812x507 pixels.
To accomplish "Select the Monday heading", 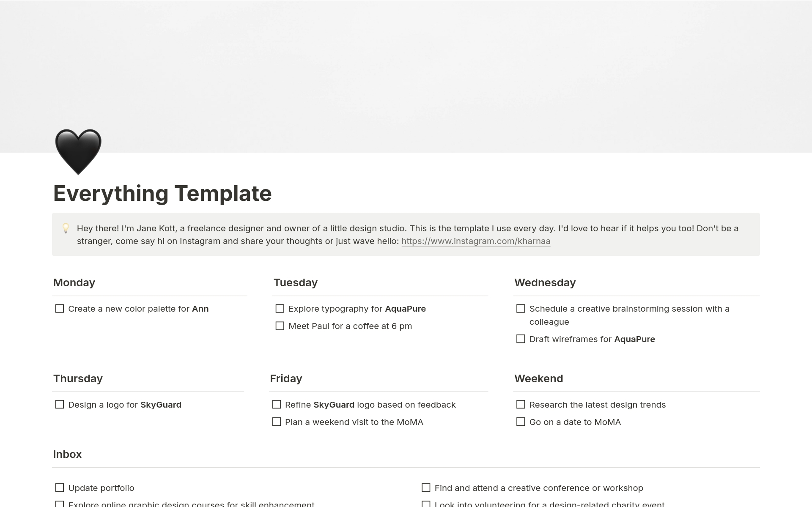I will coord(74,282).
